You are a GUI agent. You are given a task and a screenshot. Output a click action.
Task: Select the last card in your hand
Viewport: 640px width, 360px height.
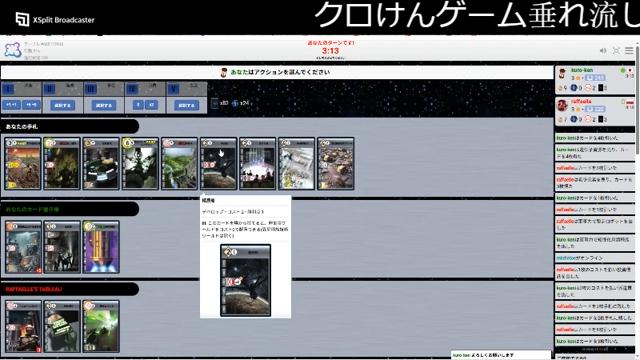336,164
